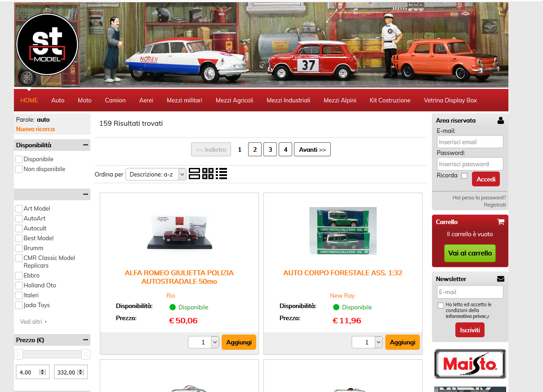Open quantity dropdown for Alfa Romeo Giulietta
Viewport: 543px width, 392px height.
tap(204, 342)
